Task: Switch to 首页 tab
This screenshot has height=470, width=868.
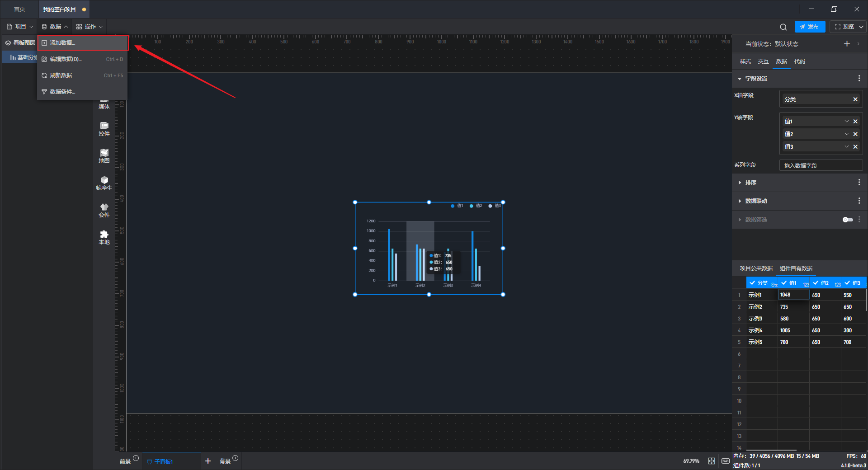Action: pyautogui.click(x=19, y=9)
